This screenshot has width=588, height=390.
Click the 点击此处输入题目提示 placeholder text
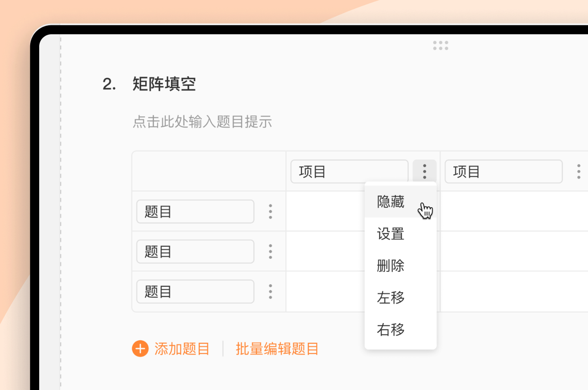pyautogui.click(x=203, y=122)
